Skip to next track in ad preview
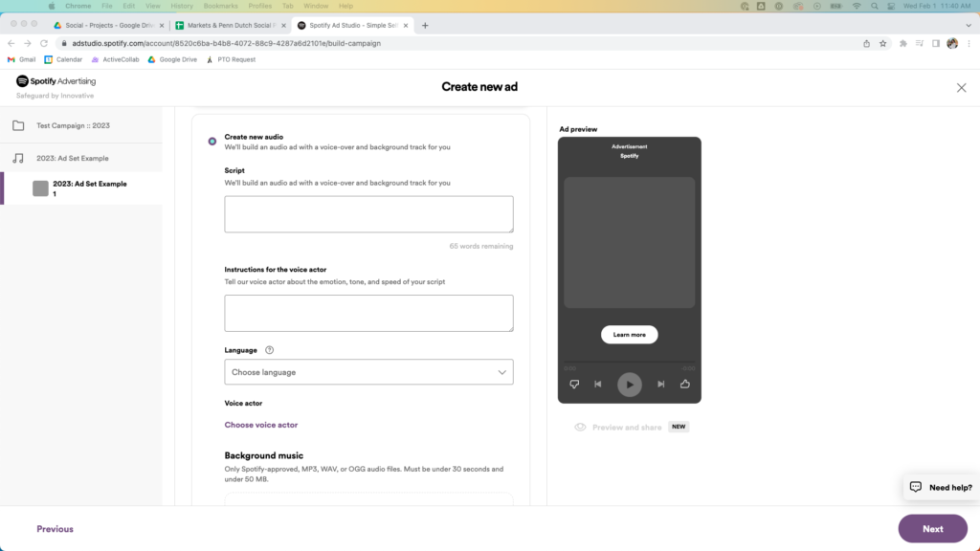The image size is (980, 551). click(x=660, y=385)
